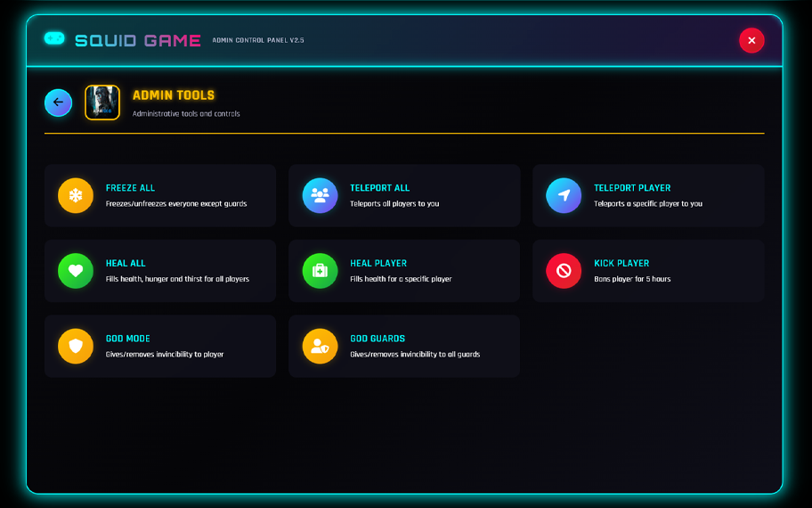Screen dimensions: 812x508
Task: Select the HEAL ALL title
Action: (x=126, y=263)
